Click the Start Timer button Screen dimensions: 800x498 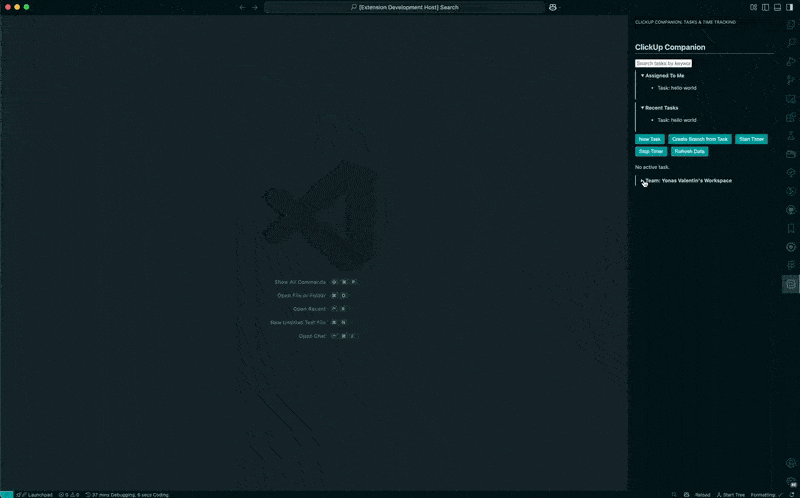click(x=751, y=139)
